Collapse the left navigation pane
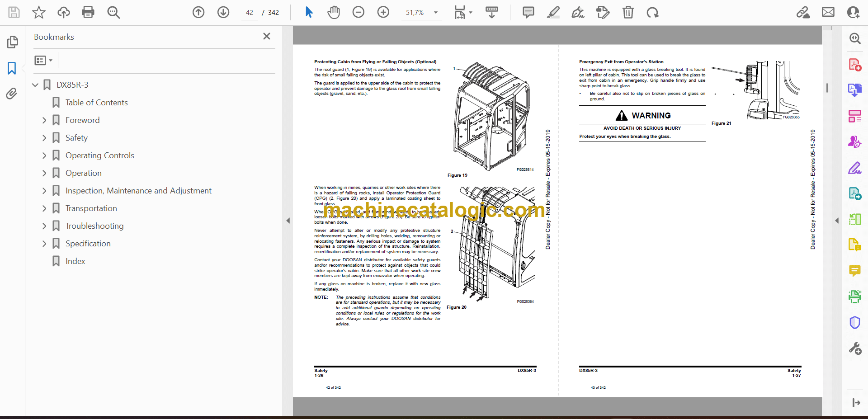868x419 pixels. 288,221
